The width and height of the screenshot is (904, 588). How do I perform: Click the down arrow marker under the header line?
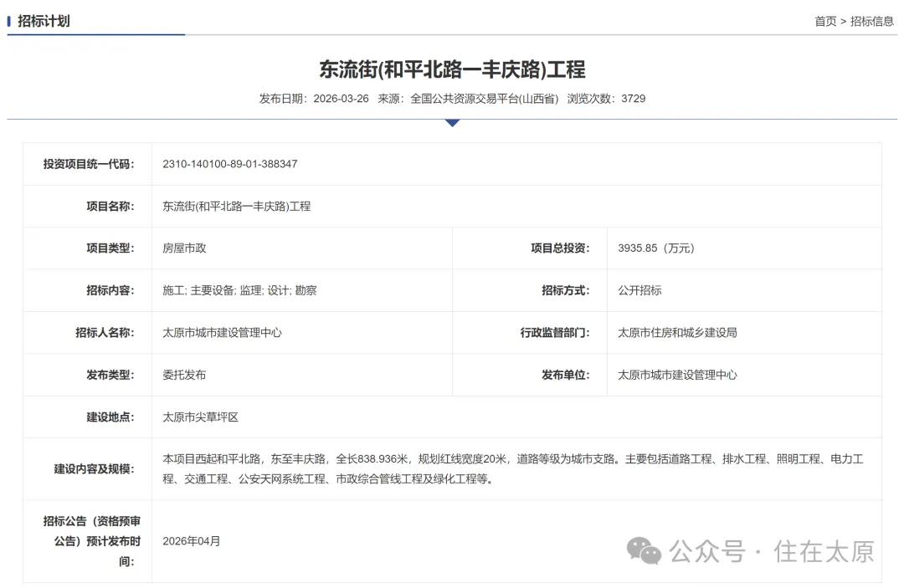click(x=453, y=123)
